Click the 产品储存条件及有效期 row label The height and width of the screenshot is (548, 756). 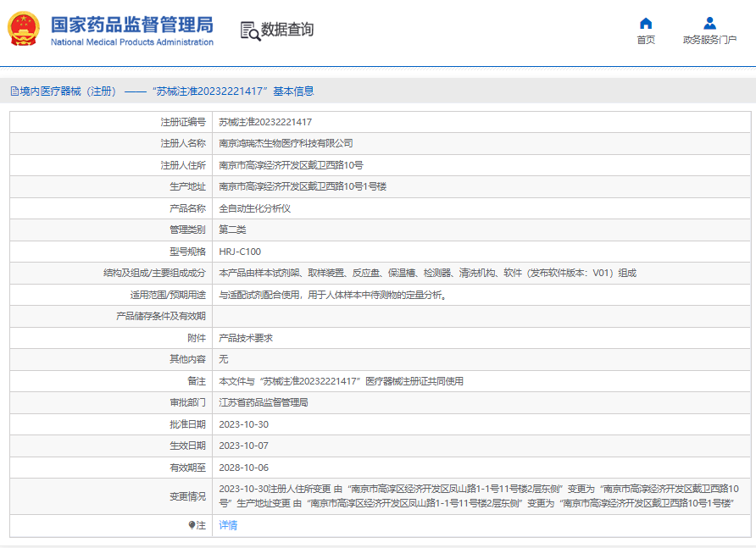pyautogui.click(x=160, y=316)
